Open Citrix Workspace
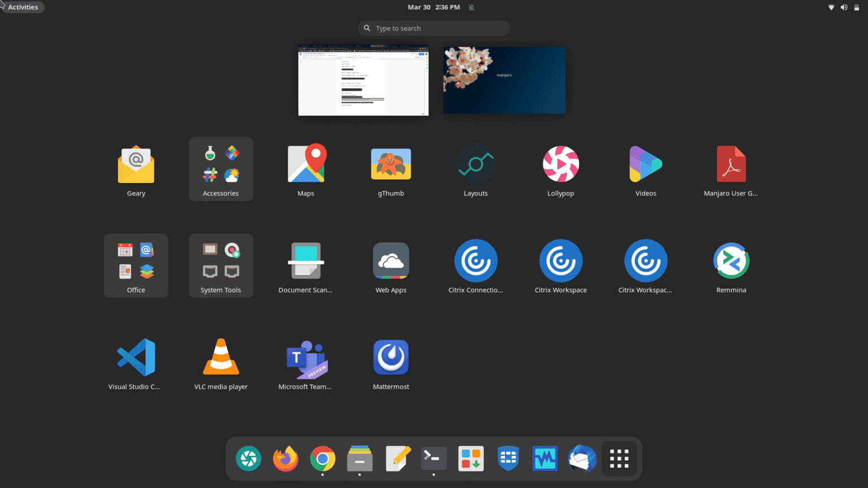The image size is (868, 488). [561, 261]
